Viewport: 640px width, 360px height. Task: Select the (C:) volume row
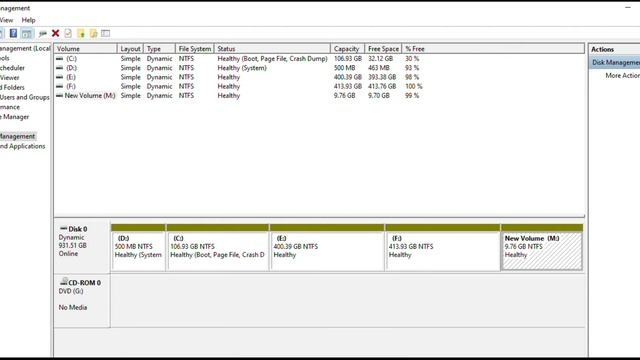tap(319, 59)
